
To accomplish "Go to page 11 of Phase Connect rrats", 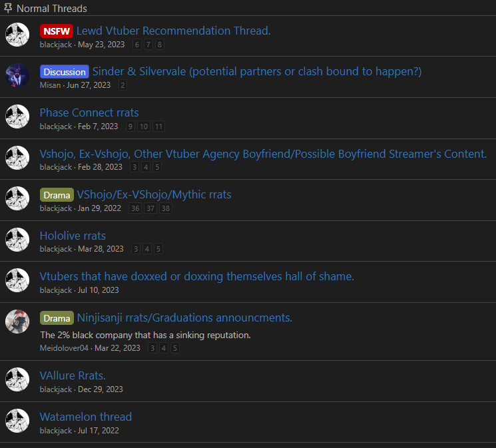I will click(159, 126).
